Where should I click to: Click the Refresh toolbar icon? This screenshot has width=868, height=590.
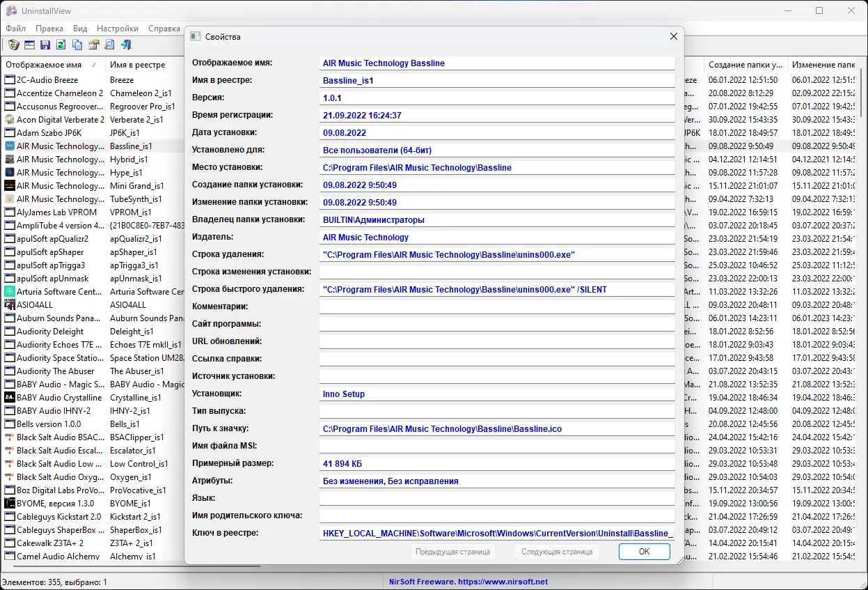click(x=61, y=45)
